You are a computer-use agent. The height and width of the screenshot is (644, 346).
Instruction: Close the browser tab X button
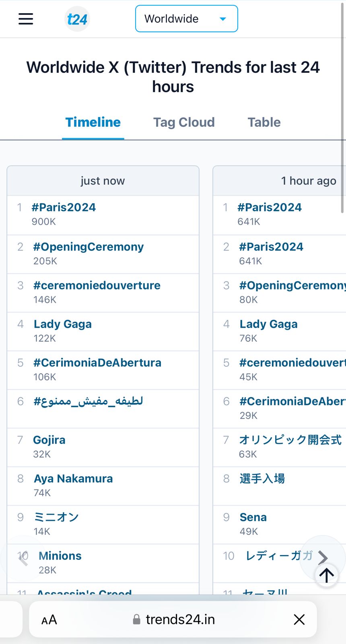coord(299,619)
